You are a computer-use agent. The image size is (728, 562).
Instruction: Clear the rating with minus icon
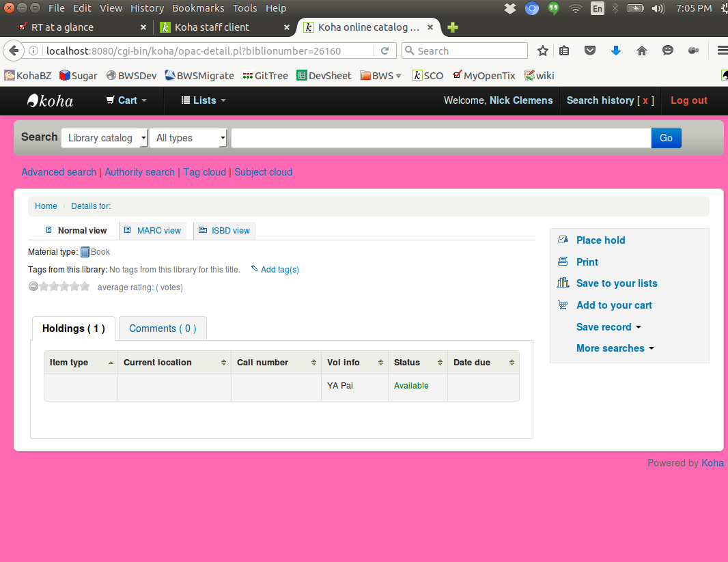click(x=33, y=287)
